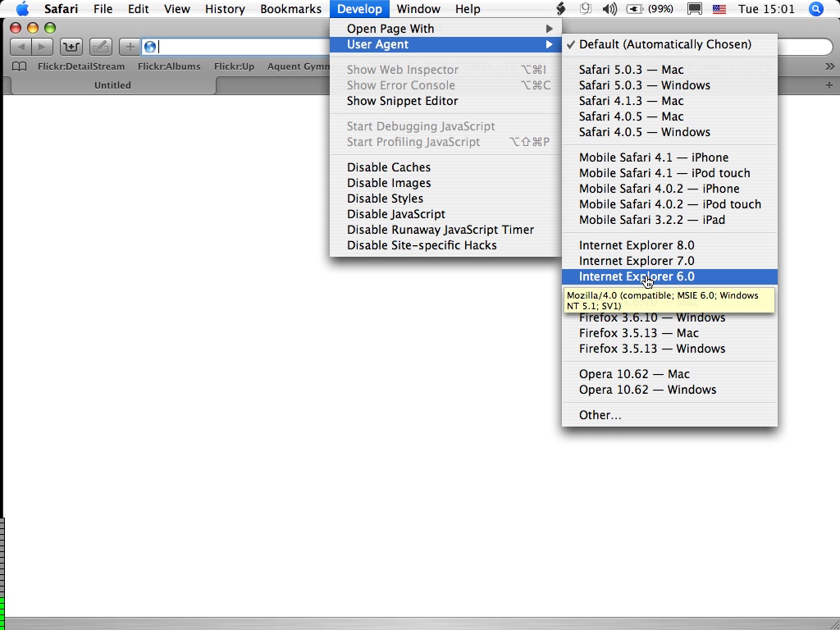Screen dimensions: 840x630
Task: Open the Develop menu
Action: click(359, 8)
